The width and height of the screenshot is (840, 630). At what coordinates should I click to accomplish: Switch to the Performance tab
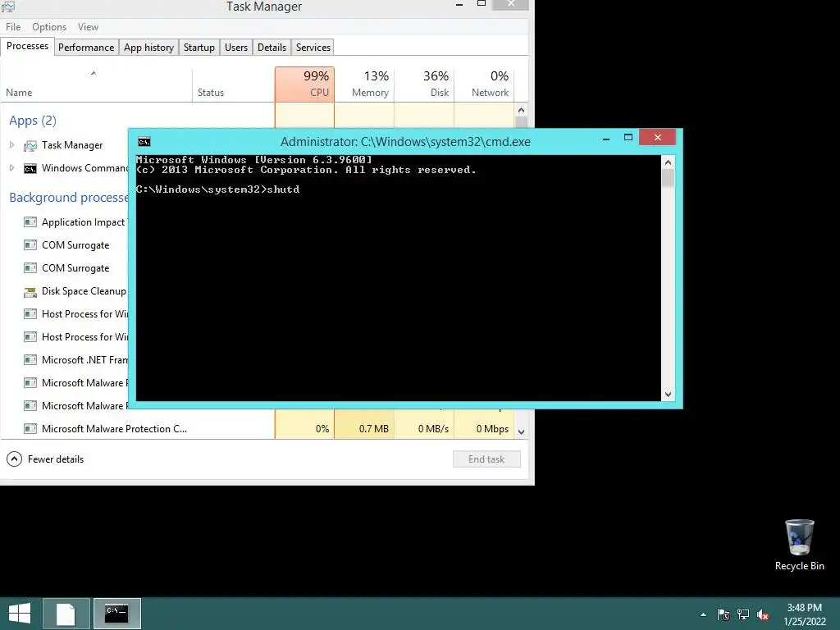pyautogui.click(x=85, y=47)
